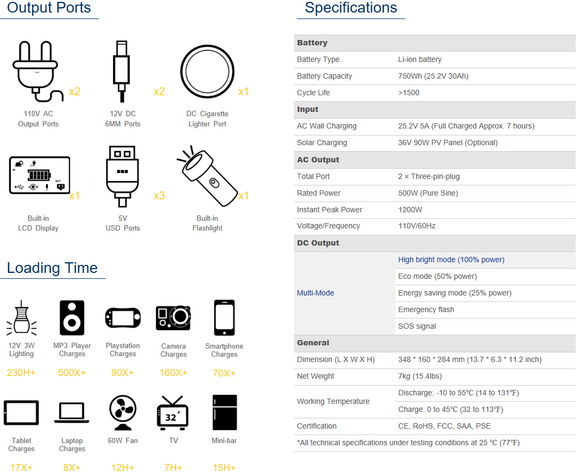Click the 110V AC plug icon
The height and width of the screenshot is (474, 577).
(38, 71)
